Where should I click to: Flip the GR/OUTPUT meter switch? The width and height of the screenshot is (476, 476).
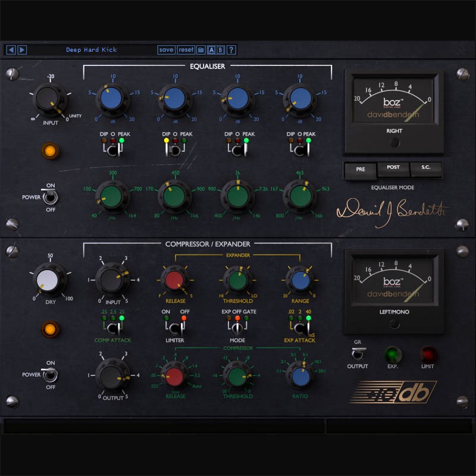coord(358,353)
